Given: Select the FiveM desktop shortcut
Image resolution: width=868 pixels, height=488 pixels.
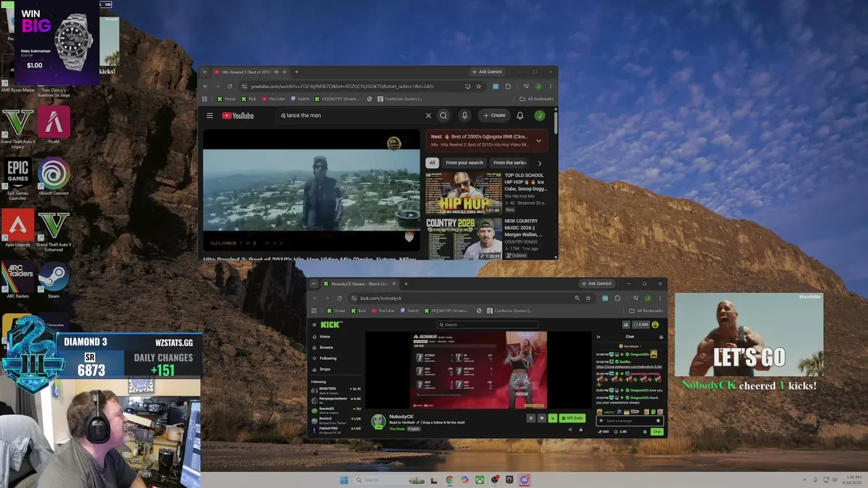Looking at the screenshot, I should coord(54,125).
